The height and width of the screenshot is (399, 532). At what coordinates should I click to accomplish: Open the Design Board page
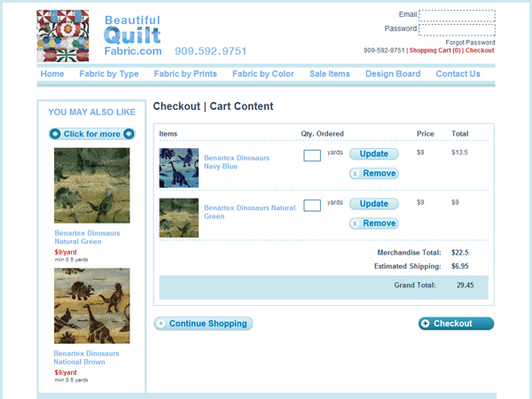tap(393, 74)
